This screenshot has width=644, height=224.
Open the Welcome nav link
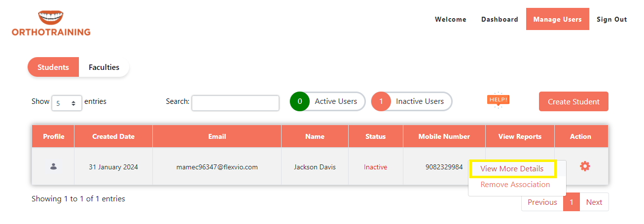450,19
